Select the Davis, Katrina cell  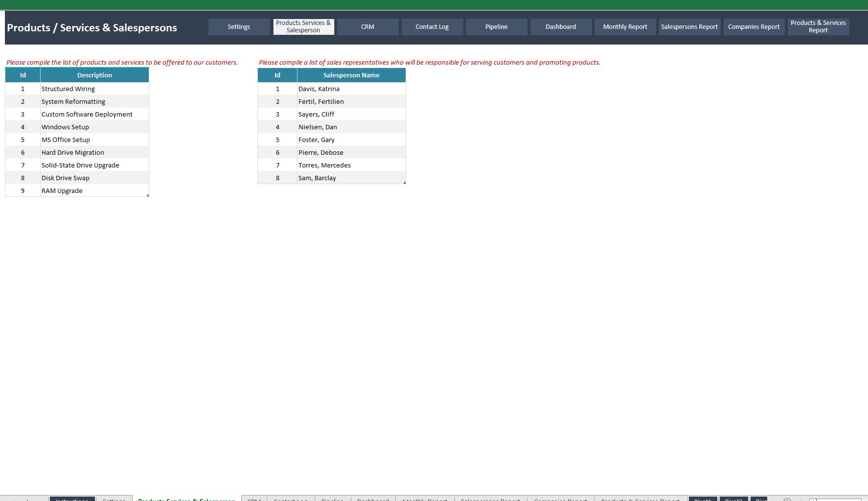(x=319, y=89)
